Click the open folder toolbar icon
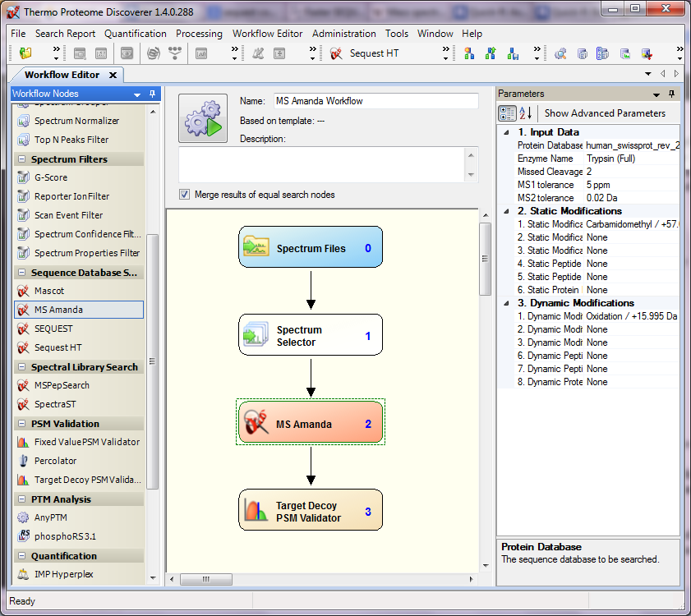Image resolution: width=691 pixels, height=616 pixels. pos(25,53)
